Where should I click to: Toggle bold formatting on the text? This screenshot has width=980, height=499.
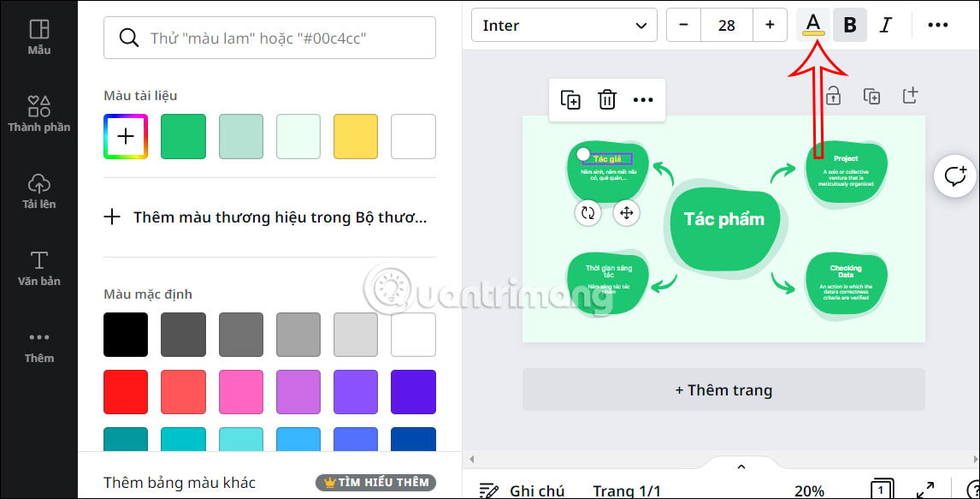pyautogui.click(x=850, y=25)
